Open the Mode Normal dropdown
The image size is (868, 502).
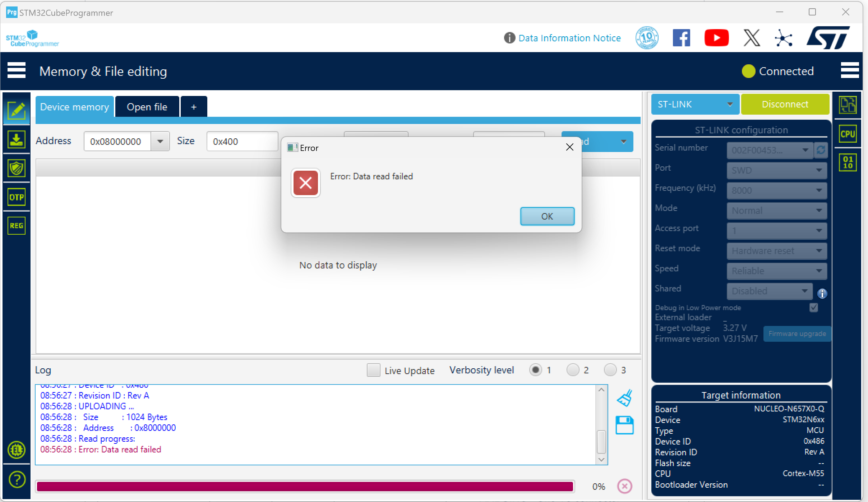point(777,211)
